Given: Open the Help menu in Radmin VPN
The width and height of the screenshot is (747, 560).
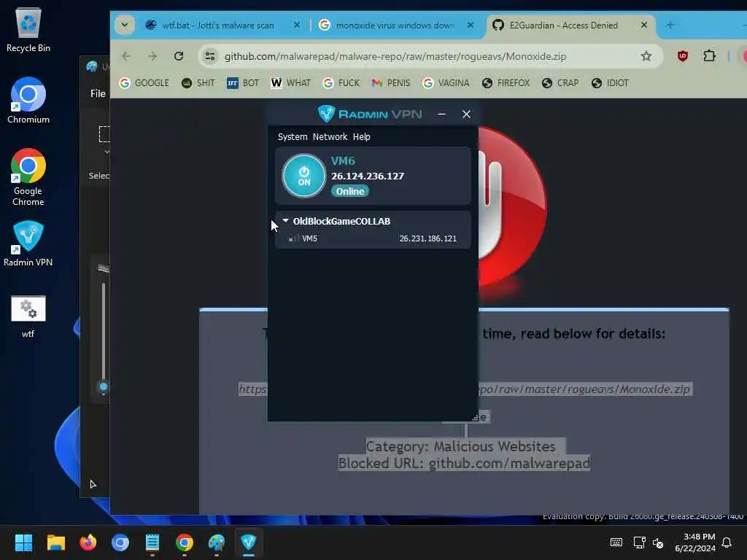Looking at the screenshot, I should pos(361,136).
